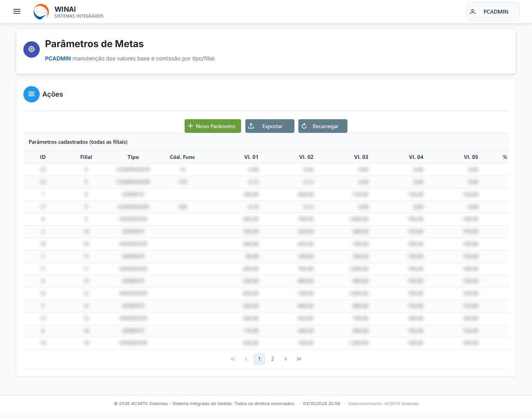Click the gear icon beside Parâmetros de Metas
532x418 pixels.
click(32, 49)
